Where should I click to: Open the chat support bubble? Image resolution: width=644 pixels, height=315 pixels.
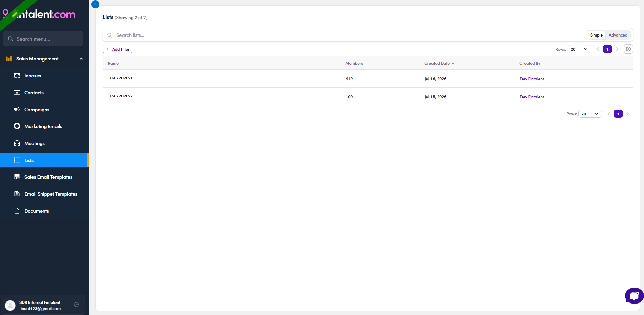634,296
